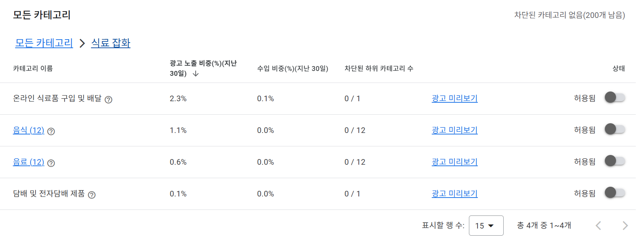This screenshot has width=644, height=242.
Task: Open help tooltip for 온라인 식료품 구입 및 배달
Action: tap(109, 99)
